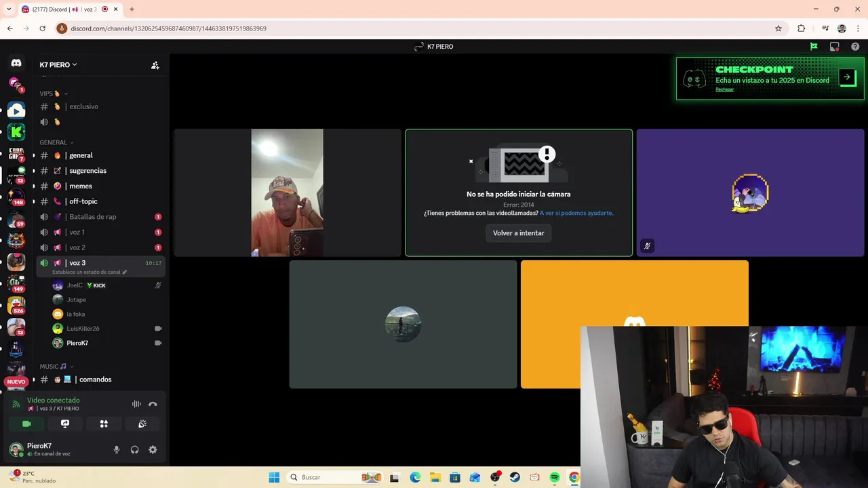
Task: Select user la foka in voice list
Action: click(107, 314)
